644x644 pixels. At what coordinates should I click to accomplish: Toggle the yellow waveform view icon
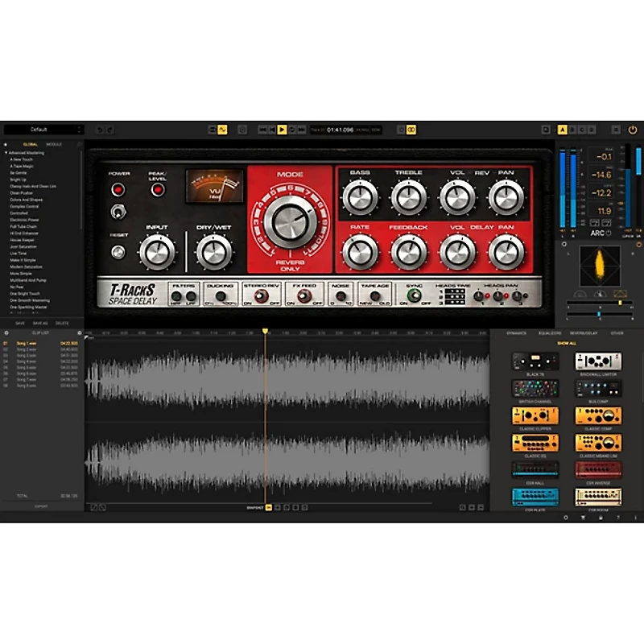click(221, 130)
